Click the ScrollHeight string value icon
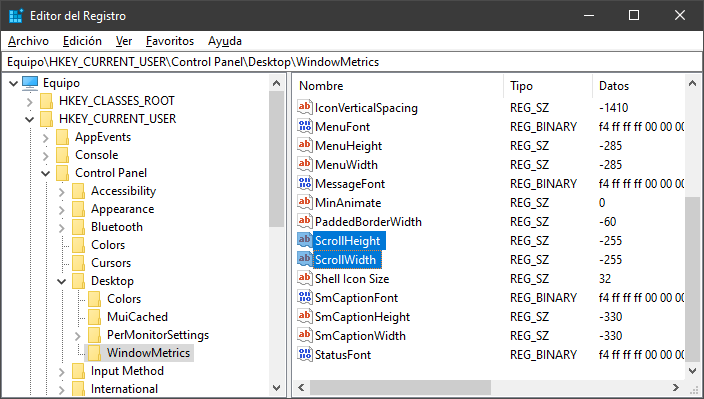704x399 pixels. point(304,241)
